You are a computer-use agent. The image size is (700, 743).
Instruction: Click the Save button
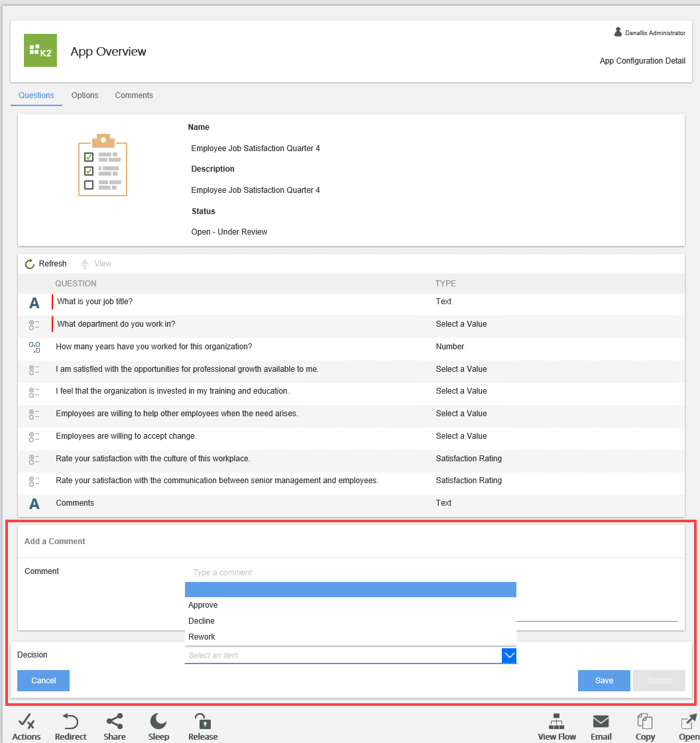604,681
